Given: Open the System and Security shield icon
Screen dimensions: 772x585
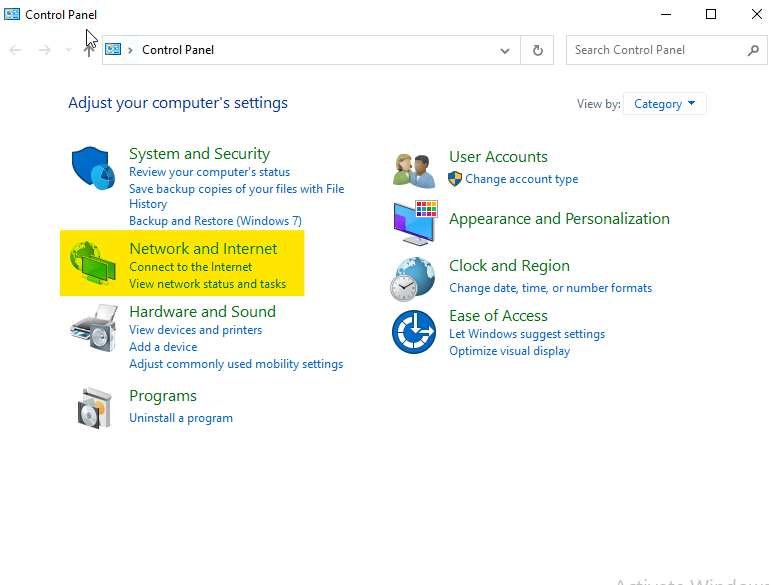Looking at the screenshot, I should (x=94, y=168).
